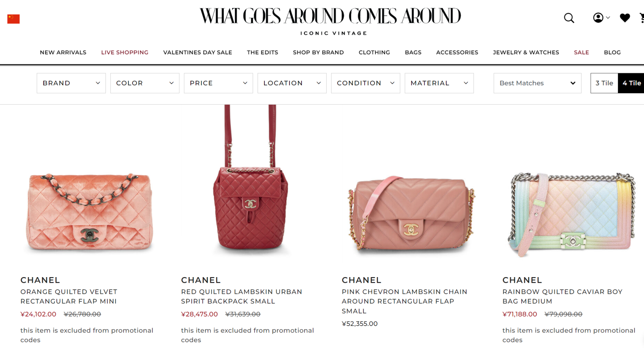
Task: Open Rainbow Quilted Caviar Boy Bag link
Action: click(x=563, y=296)
